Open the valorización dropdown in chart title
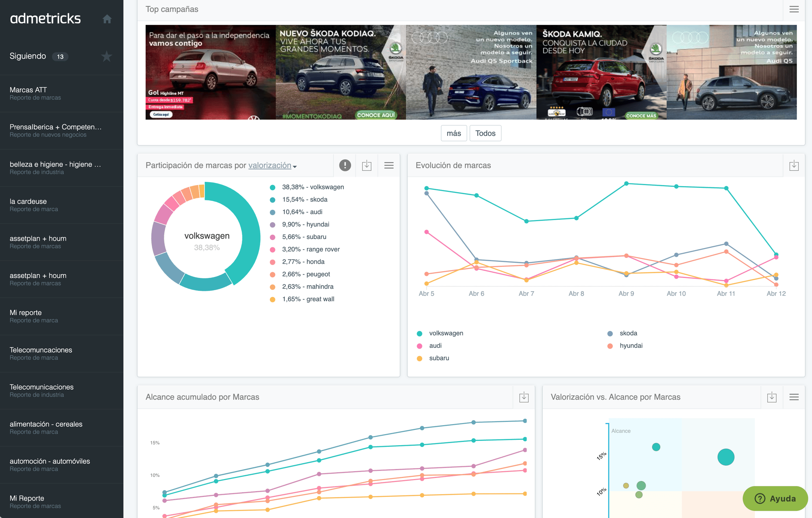812x518 pixels. click(272, 165)
